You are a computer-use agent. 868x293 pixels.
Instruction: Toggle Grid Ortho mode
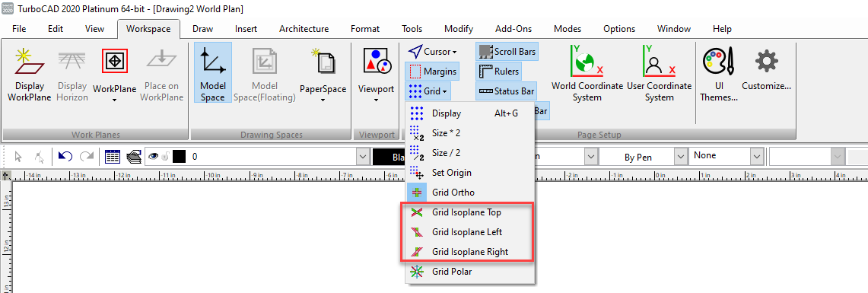point(470,193)
